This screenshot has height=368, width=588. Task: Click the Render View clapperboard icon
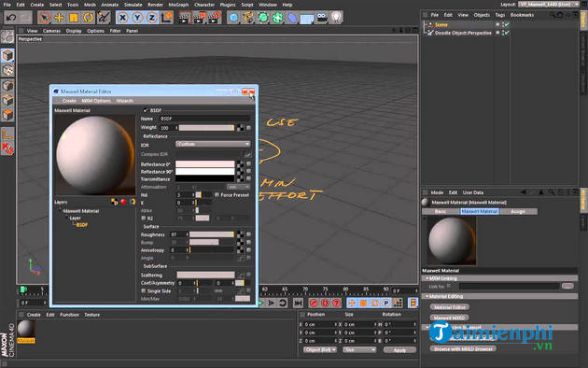(185, 18)
